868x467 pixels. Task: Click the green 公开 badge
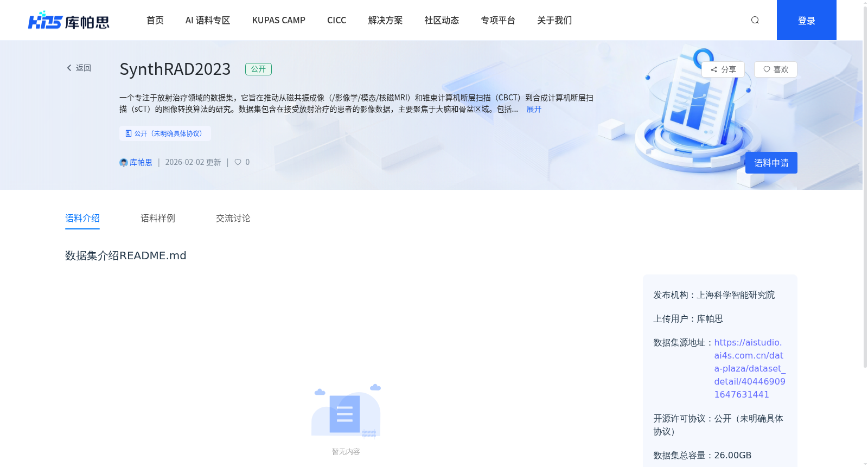(258, 69)
